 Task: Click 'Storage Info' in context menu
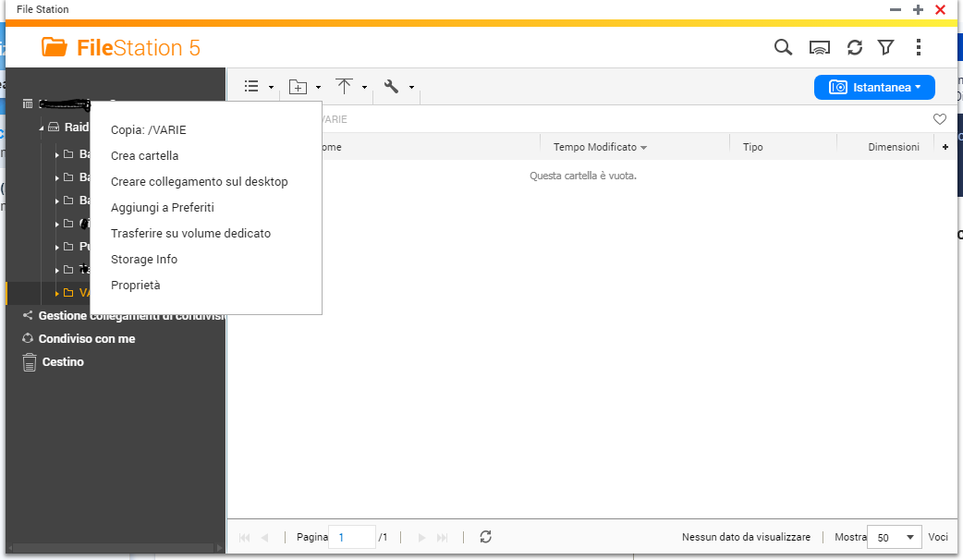point(143,260)
